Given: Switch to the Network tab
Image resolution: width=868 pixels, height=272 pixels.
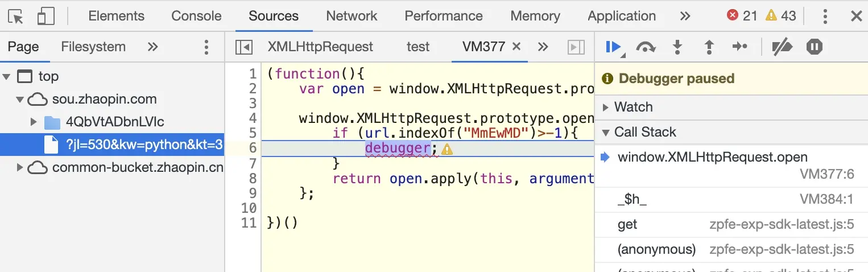Looking at the screenshot, I should click(x=352, y=16).
